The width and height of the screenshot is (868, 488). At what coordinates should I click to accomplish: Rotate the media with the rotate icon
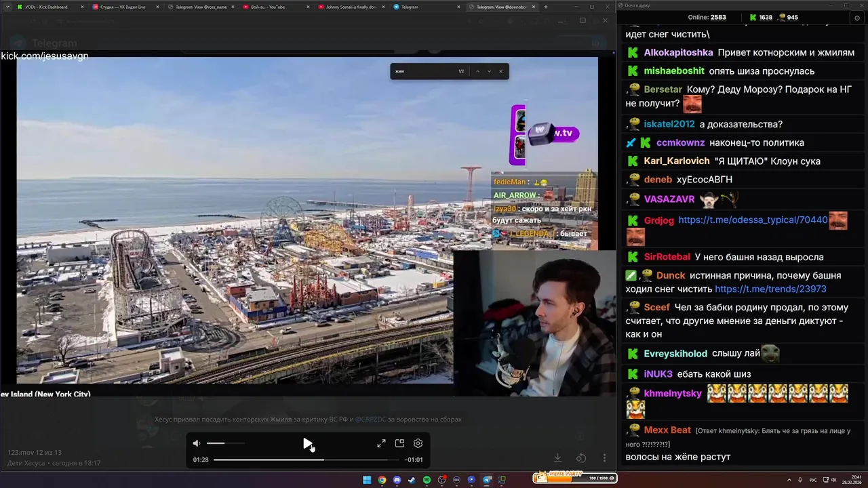(x=581, y=458)
